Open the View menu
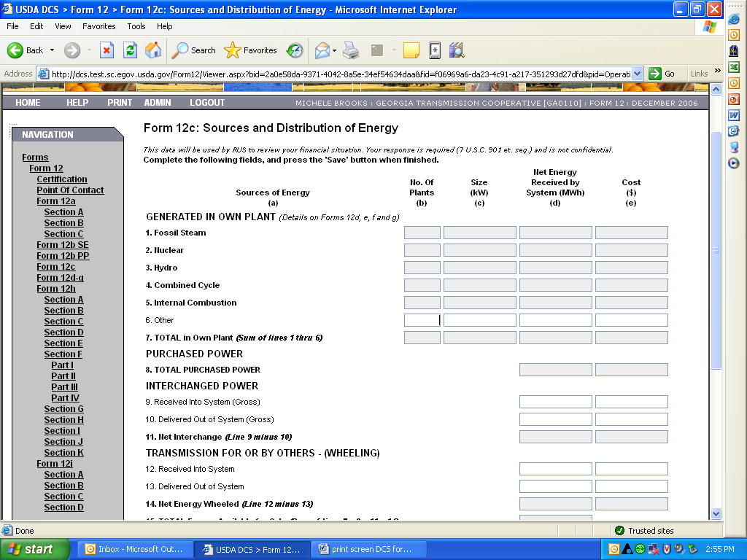Viewport: 747px width, 560px height. point(63,26)
